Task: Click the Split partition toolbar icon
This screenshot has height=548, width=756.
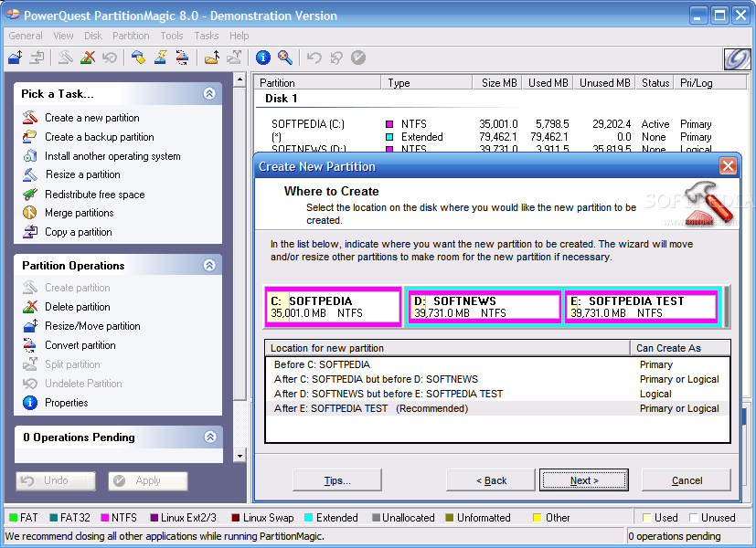Action: [234, 58]
